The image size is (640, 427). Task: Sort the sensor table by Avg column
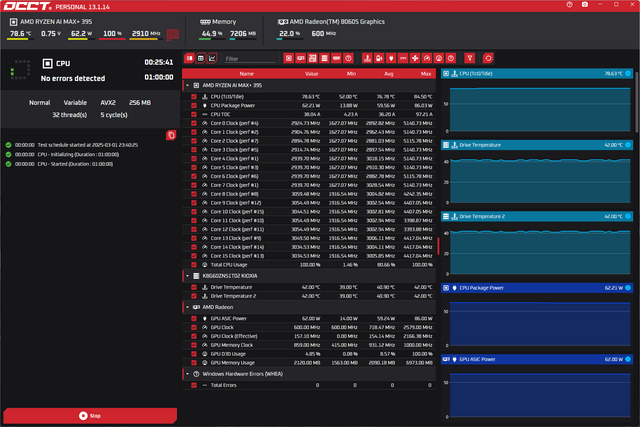coord(389,74)
